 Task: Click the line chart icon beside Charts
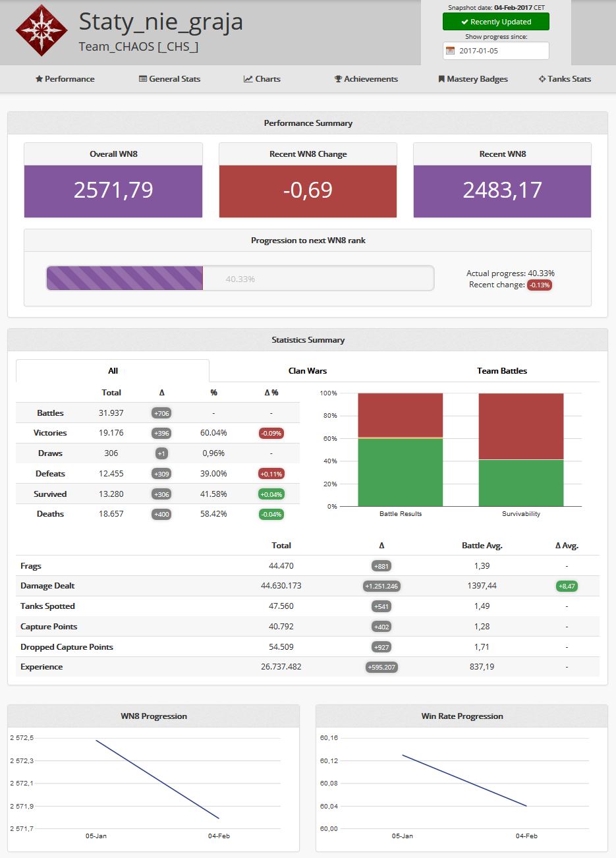[x=248, y=79]
